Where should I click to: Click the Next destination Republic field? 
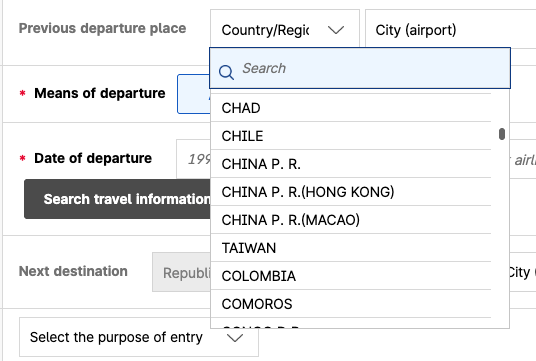click(x=181, y=272)
